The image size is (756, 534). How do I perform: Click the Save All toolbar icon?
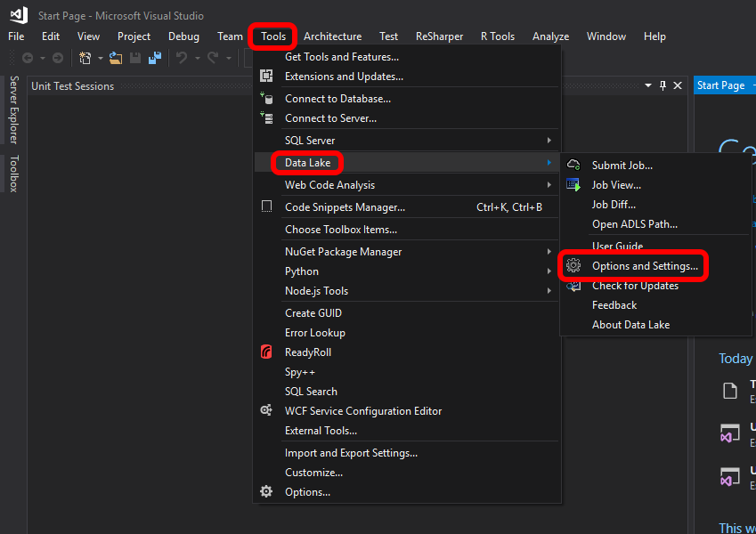[x=155, y=59]
